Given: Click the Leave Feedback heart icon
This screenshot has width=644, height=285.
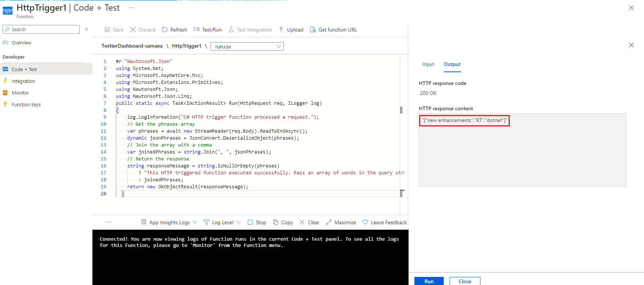Looking at the screenshot, I should pyautogui.click(x=365, y=222).
